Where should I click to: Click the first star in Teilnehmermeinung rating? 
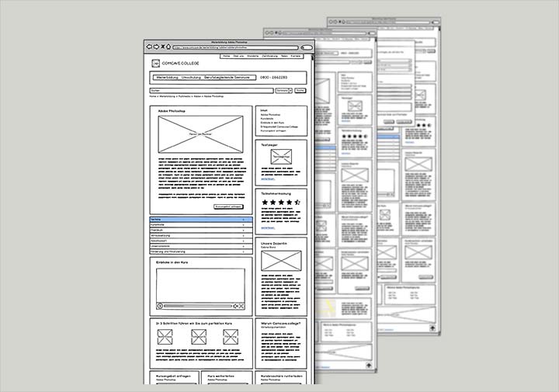266,203
